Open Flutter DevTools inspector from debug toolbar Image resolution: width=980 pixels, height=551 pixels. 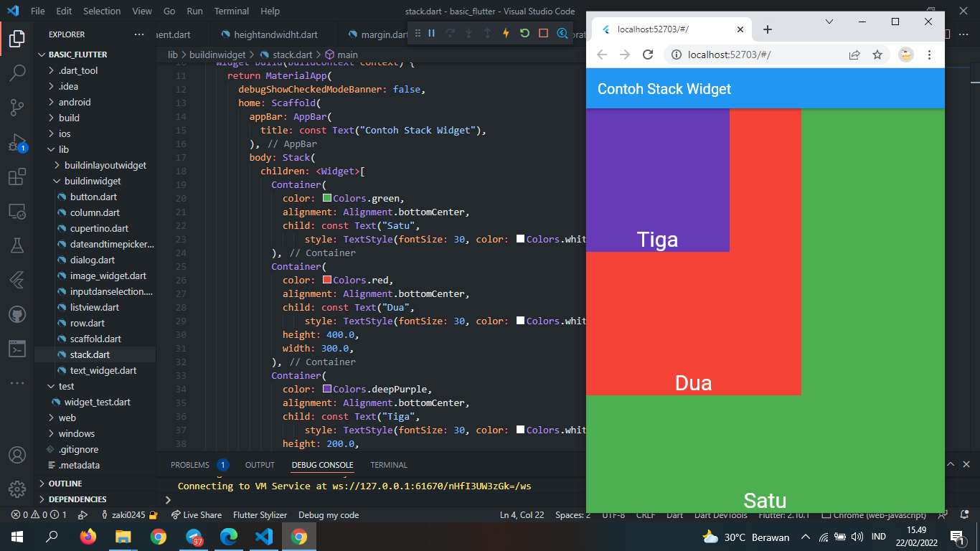point(562,33)
